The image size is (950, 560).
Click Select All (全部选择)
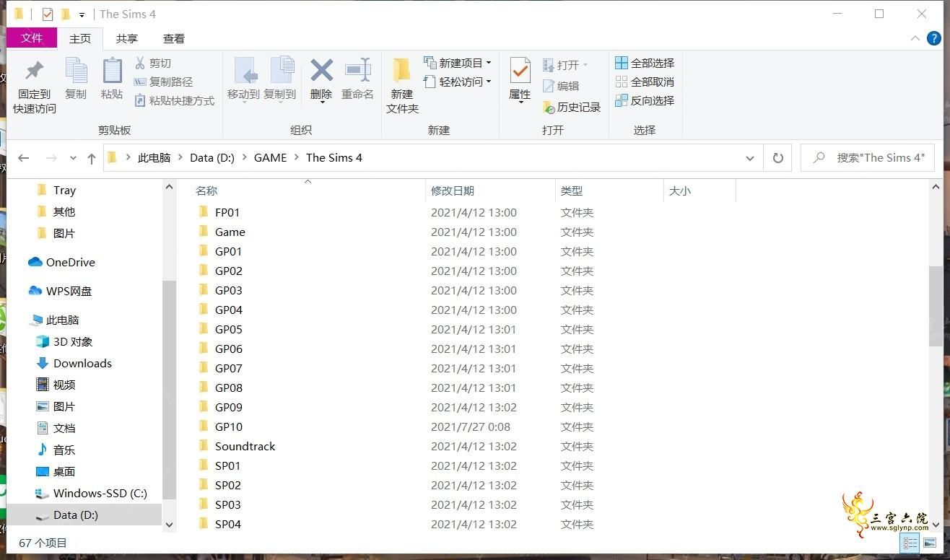point(645,64)
